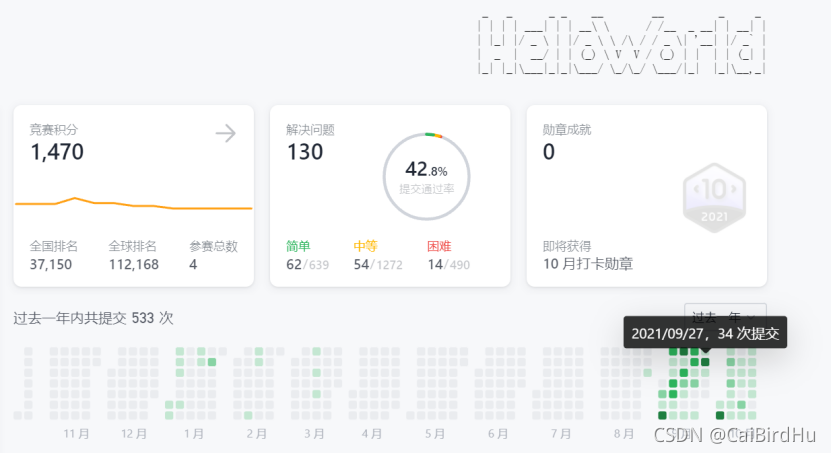Image resolution: width=831 pixels, height=453 pixels.
Task: Click the HelloWorld ASCII art banner
Action: coord(622,46)
